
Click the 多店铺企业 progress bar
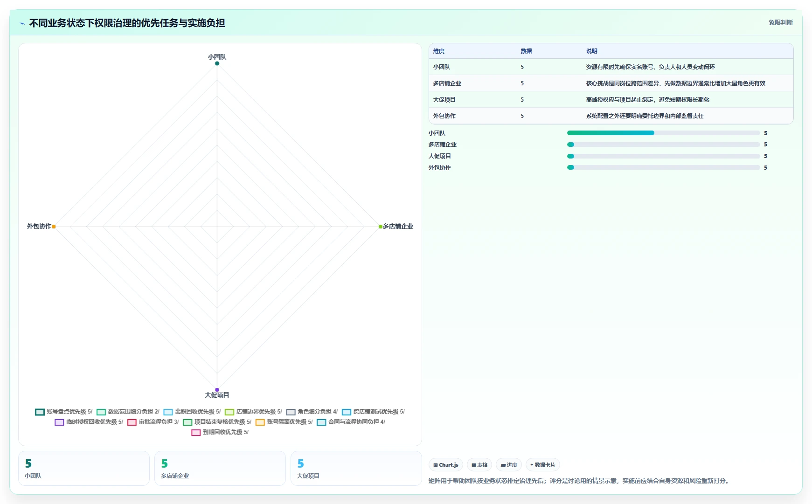click(663, 145)
